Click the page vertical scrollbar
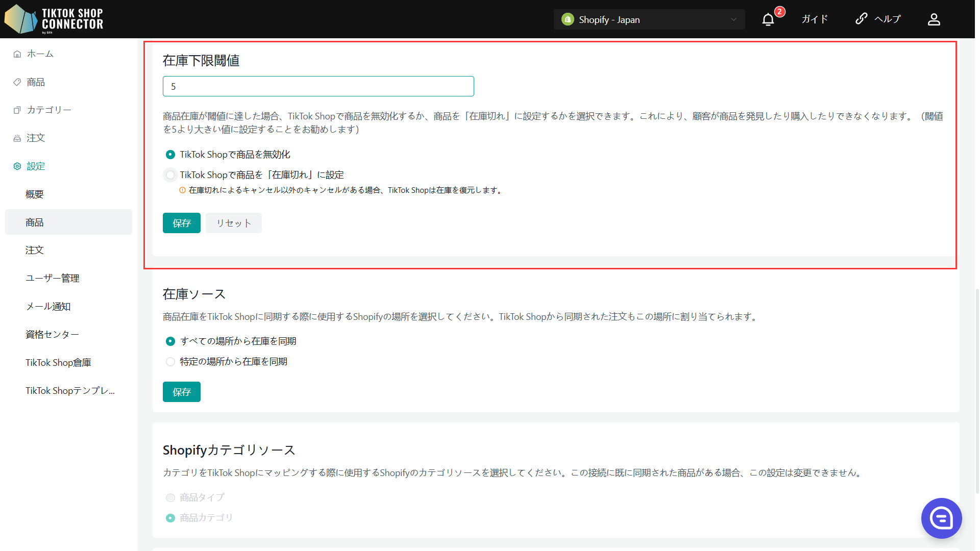980x551 pixels. [977, 391]
